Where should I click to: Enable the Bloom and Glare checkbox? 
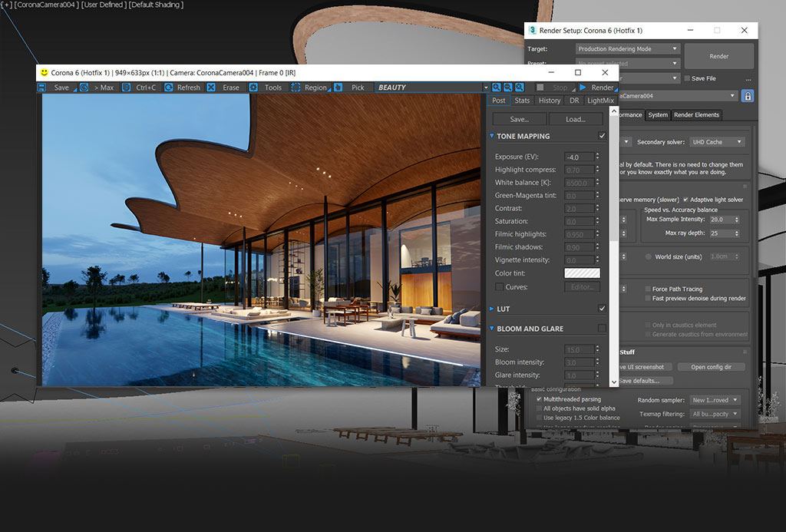[602, 329]
